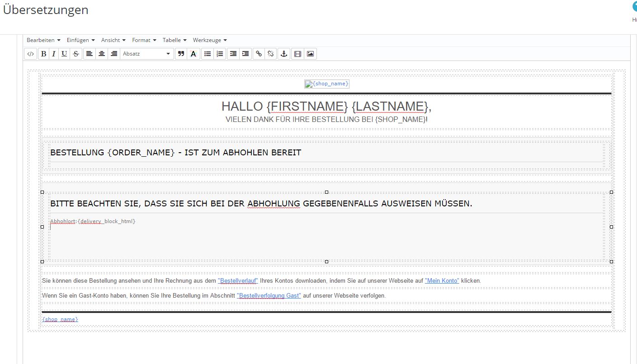This screenshot has width=637, height=364.
Task: Click the "Mein Konto" link
Action: pyautogui.click(x=442, y=281)
